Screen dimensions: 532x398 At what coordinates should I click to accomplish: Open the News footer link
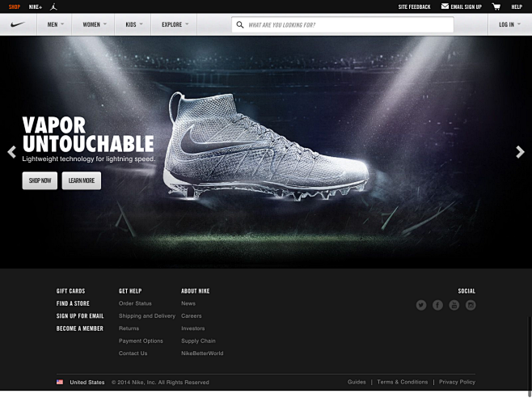188,303
